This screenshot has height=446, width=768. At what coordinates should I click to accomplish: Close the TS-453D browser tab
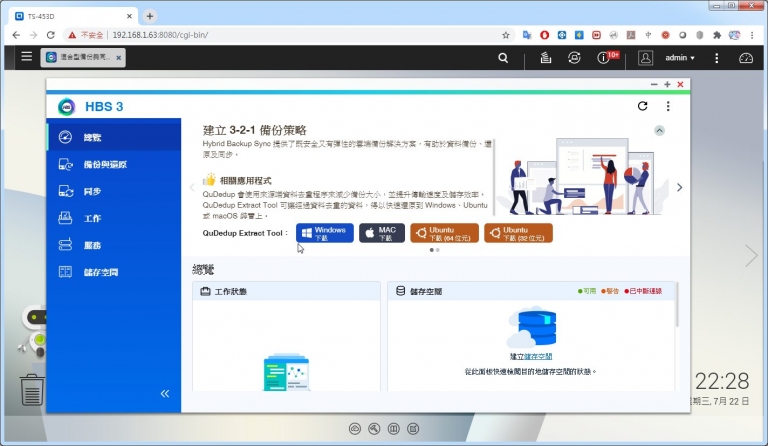(x=129, y=16)
